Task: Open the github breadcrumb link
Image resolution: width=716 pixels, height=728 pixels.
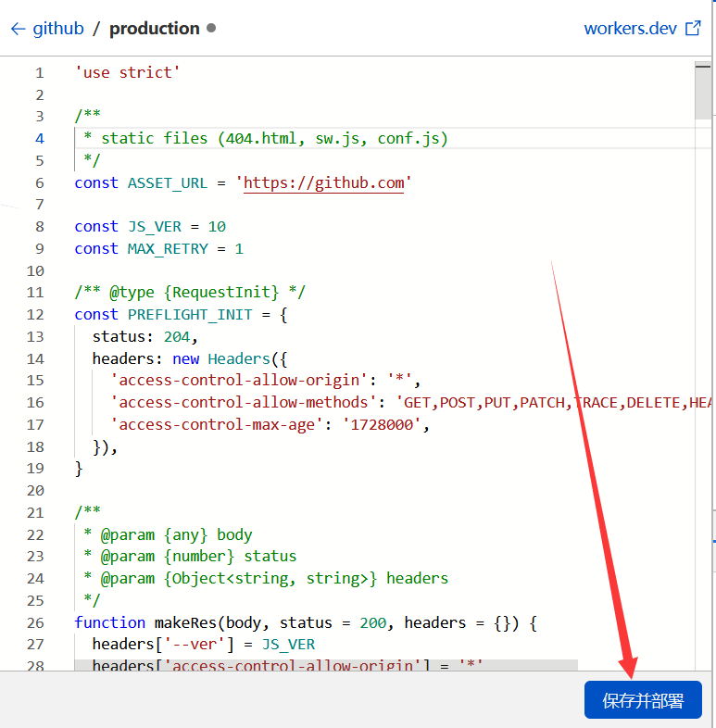Action: pos(58,29)
